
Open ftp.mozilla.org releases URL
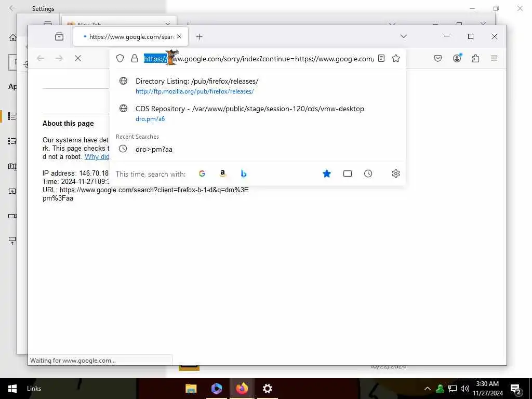[194, 91]
